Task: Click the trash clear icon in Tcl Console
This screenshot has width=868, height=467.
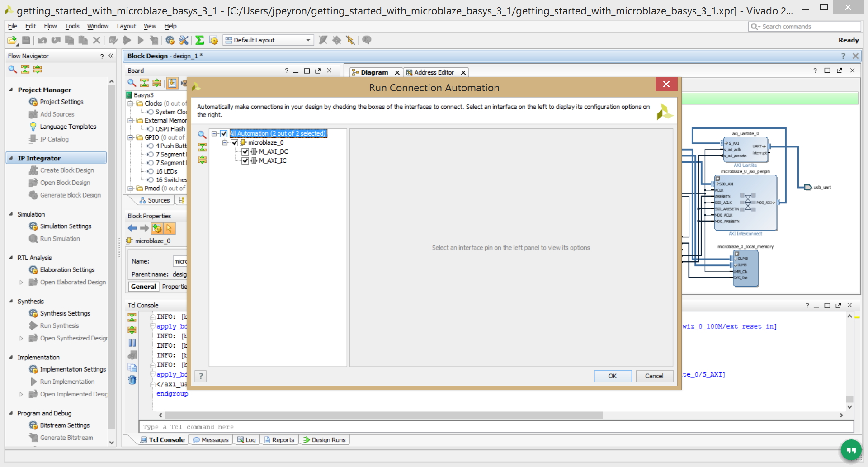Action: pyautogui.click(x=132, y=380)
